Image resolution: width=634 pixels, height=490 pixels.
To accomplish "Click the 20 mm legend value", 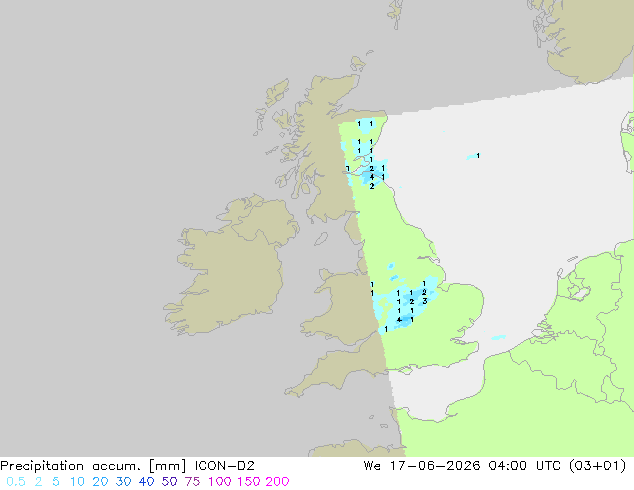I will point(100,482).
